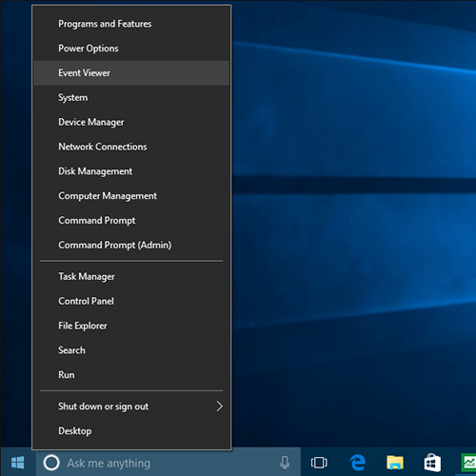Select Power Options in the menu
This screenshot has width=476, height=476.
[x=131, y=49]
